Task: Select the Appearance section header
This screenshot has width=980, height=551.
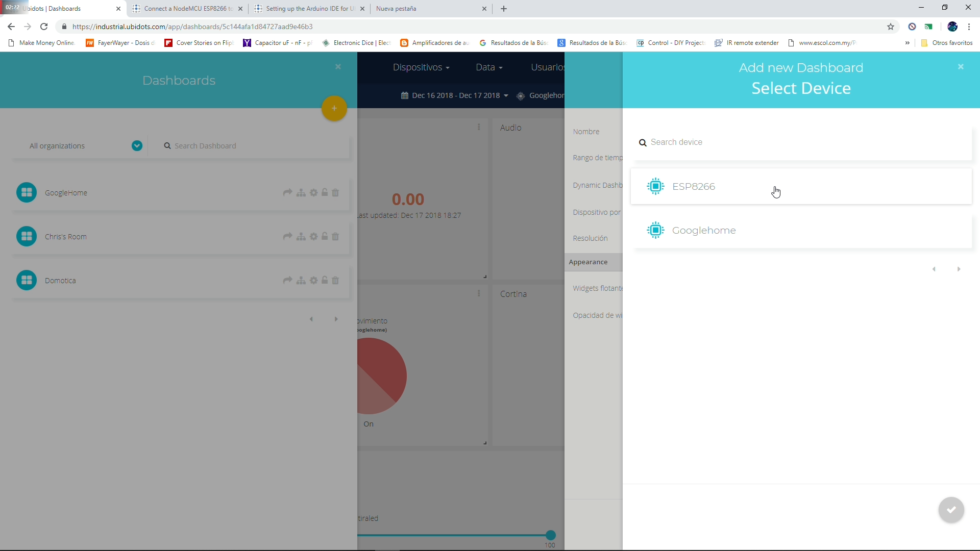Action: [x=594, y=262]
